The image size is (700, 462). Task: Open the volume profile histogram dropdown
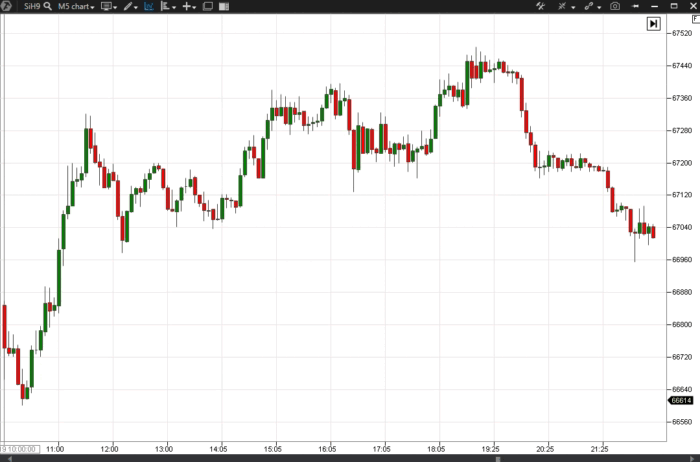pyautogui.click(x=168, y=6)
